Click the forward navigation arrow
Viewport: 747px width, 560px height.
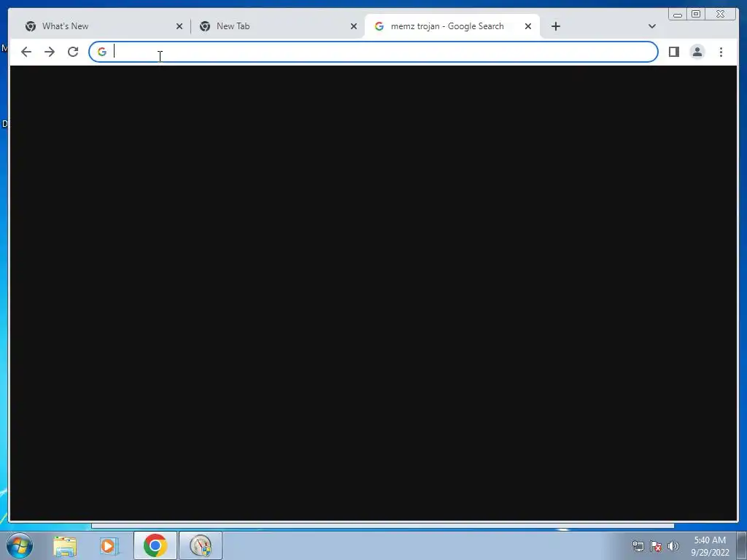pos(50,52)
